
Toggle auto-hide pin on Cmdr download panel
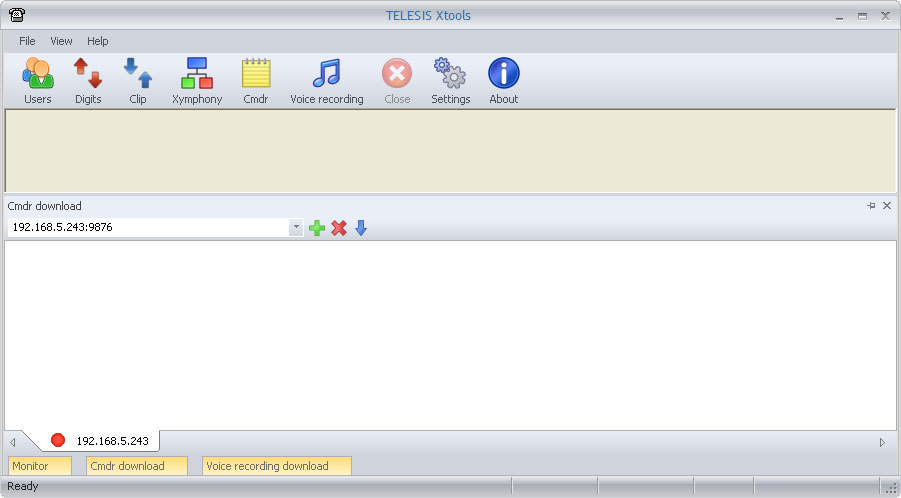coord(871,206)
